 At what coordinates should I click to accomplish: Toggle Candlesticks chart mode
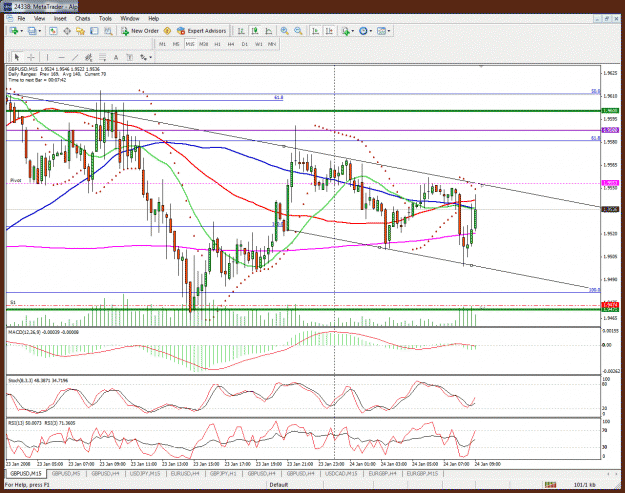click(x=255, y=31)
